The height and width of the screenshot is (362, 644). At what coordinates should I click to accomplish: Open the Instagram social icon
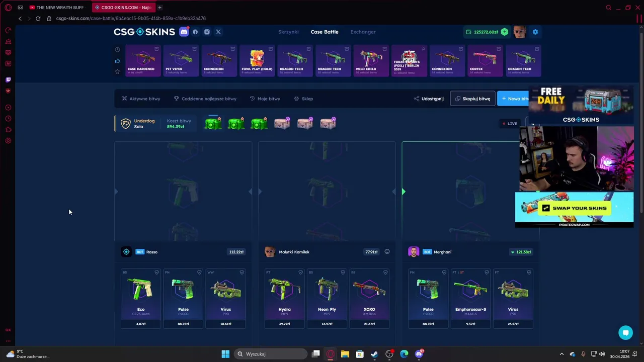click(207, 32)
